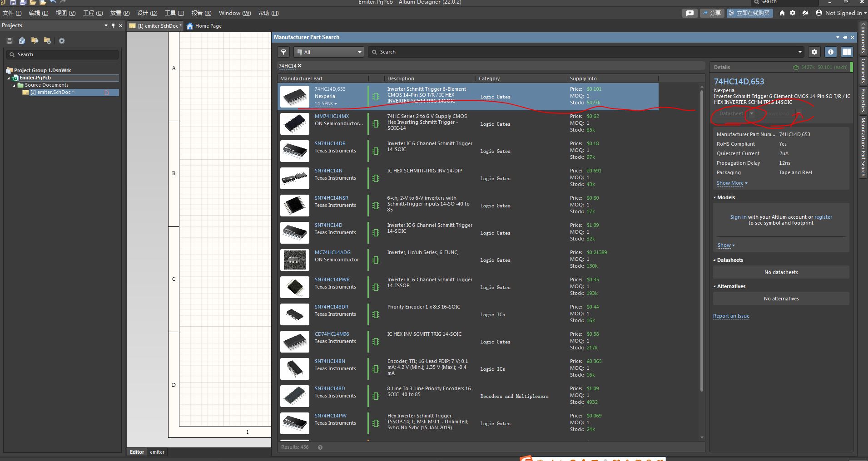Open the 编辑 (E) menu
The image size is (868, 461).
tap(39, 13)
